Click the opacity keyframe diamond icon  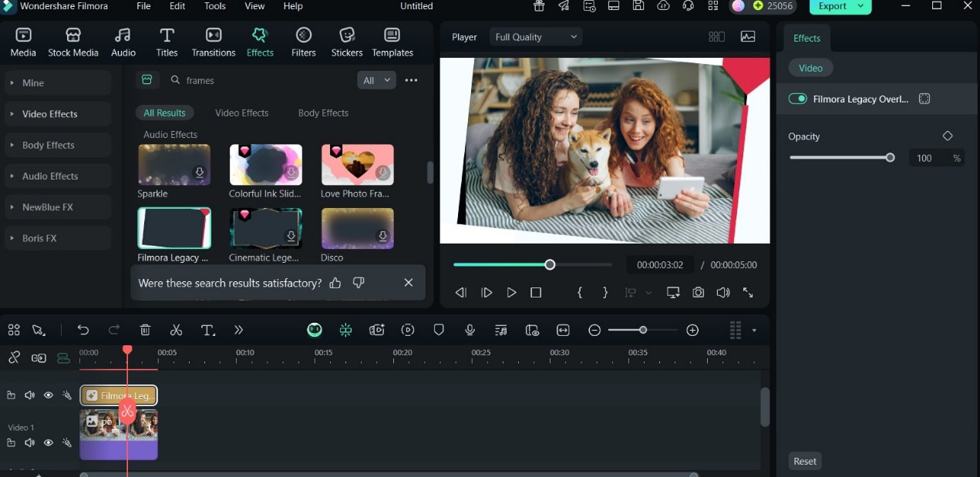[948, 136]
